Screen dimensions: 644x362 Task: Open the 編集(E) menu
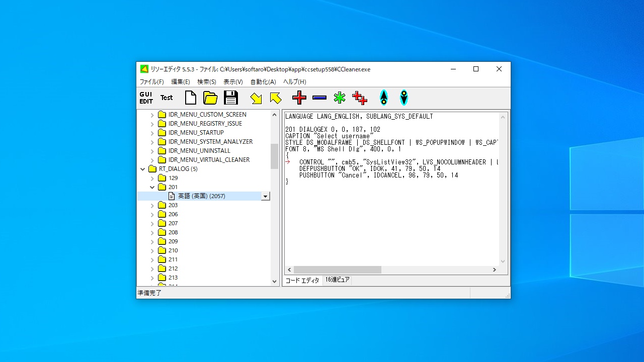pos(181,82)
